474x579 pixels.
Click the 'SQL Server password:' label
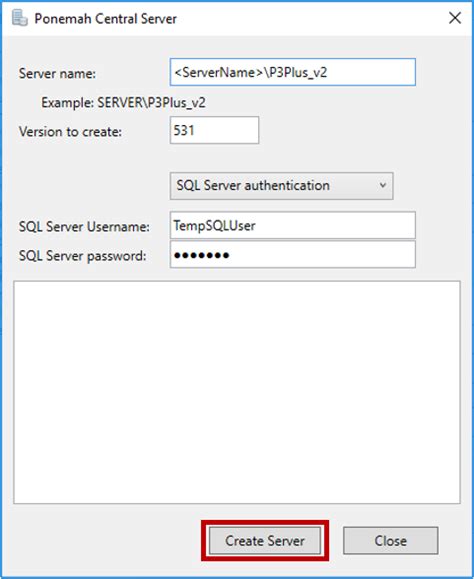coord(83,256)
